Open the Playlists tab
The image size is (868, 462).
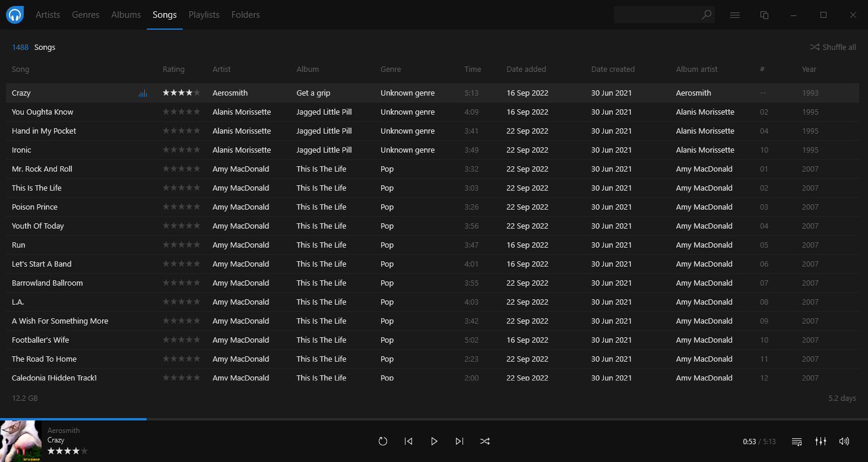[x=204, y=15]
